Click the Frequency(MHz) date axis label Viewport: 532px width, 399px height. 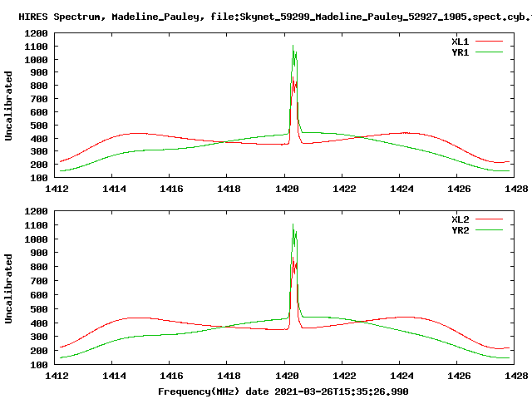coord(283,392)
